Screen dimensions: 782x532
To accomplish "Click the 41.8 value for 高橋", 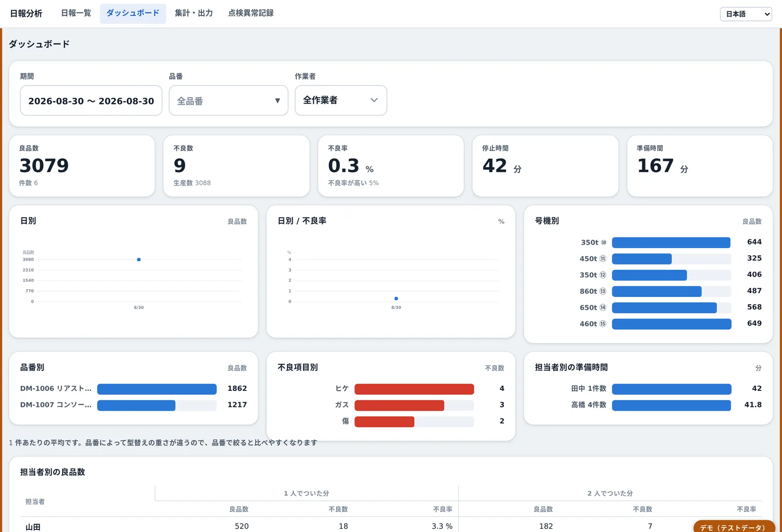I will [x=753, y=404].
